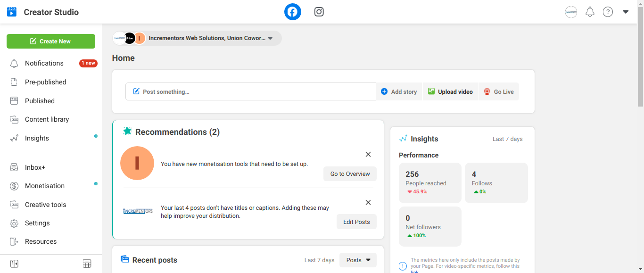Click the Incrementors logo thumbnail

tap(138, 211)
